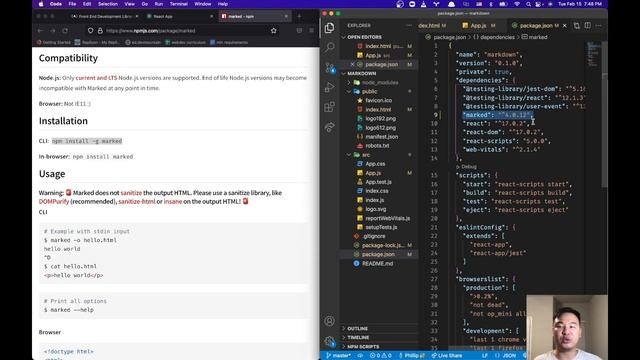Open the DOMPurify link

pyautogui.click(x=54, y=202)
